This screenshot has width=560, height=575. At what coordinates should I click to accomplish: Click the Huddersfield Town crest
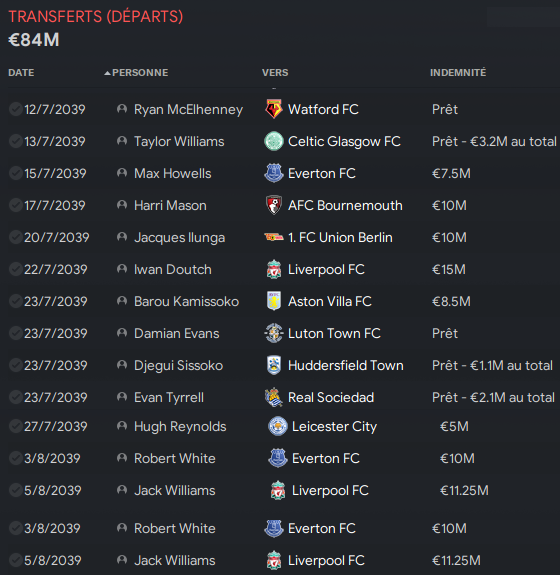[x=274, y=365]
